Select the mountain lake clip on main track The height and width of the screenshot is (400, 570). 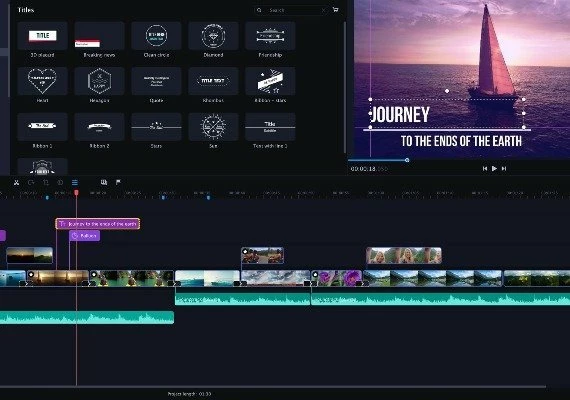click(x=433, y=278)
